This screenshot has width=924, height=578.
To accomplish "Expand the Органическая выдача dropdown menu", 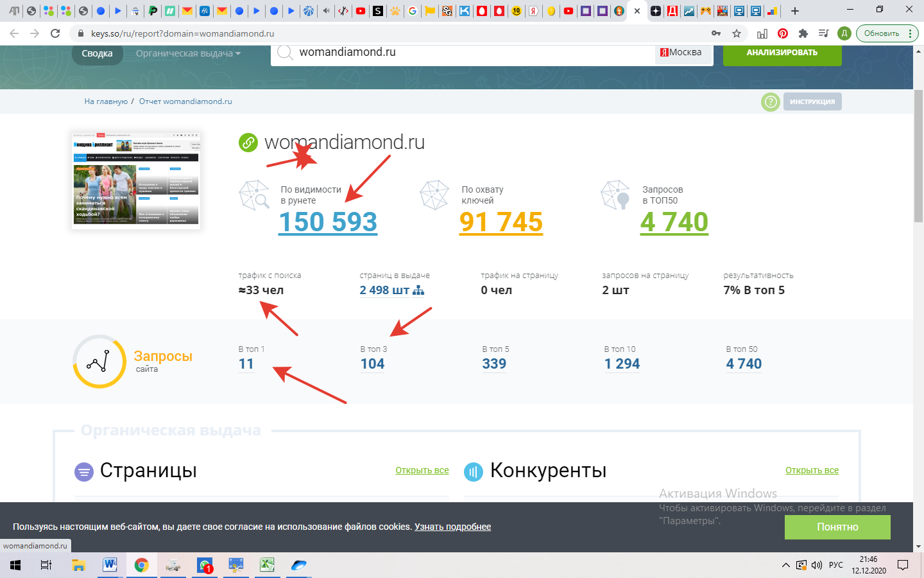I will (188, 53).
